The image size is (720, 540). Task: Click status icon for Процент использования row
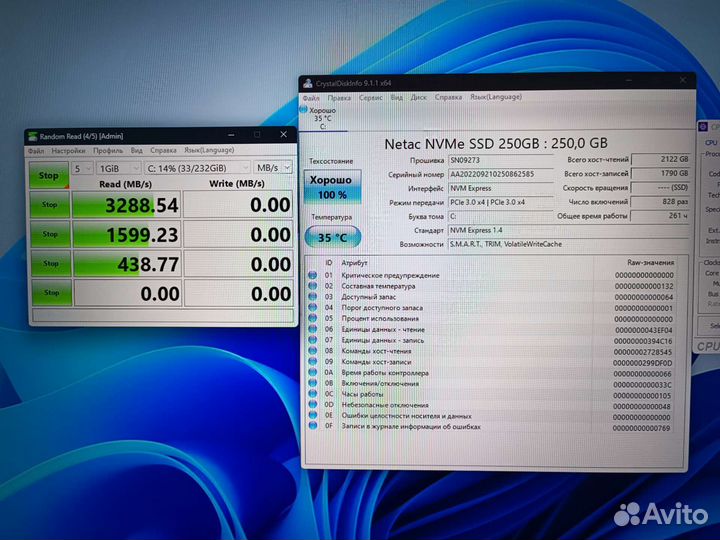tap(313, 318)
